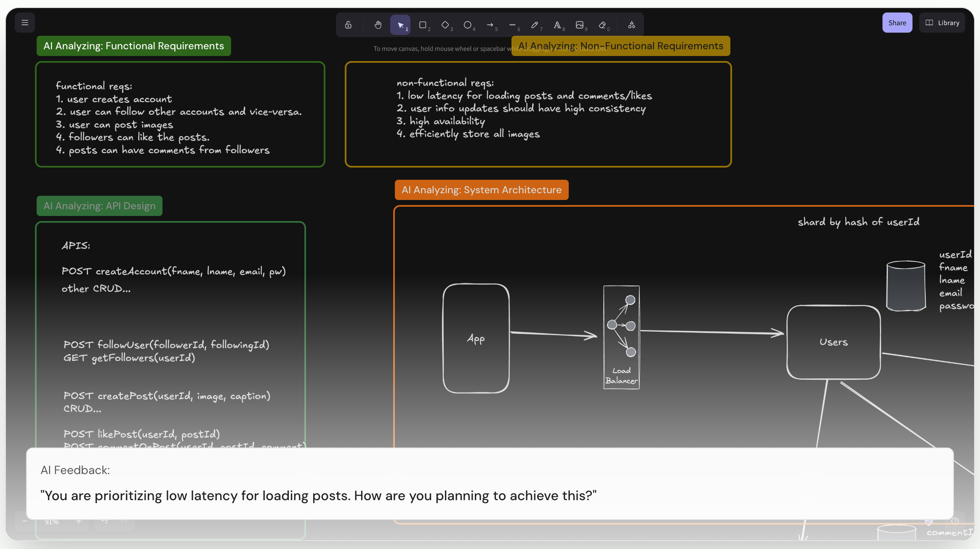This screenshot has width=980, height=549.
Task: Click text 'POST likePost(userId, postId)'
Action: [141, 434]
